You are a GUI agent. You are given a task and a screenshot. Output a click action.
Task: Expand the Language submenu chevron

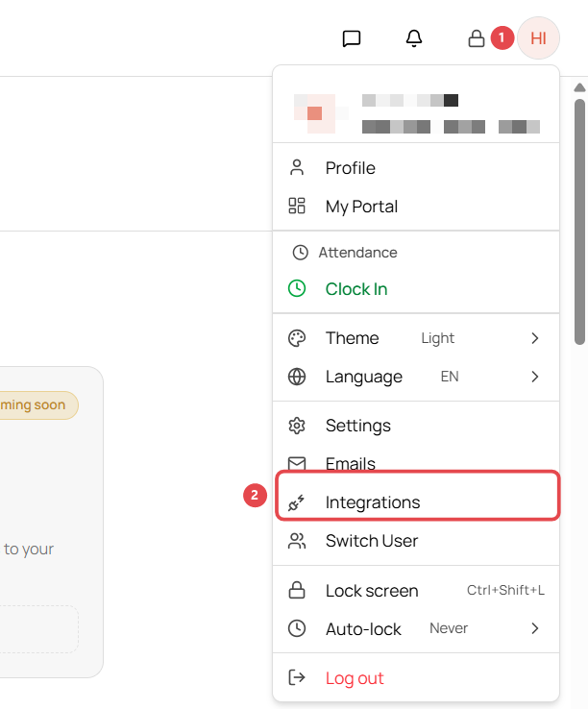point(534,377)
